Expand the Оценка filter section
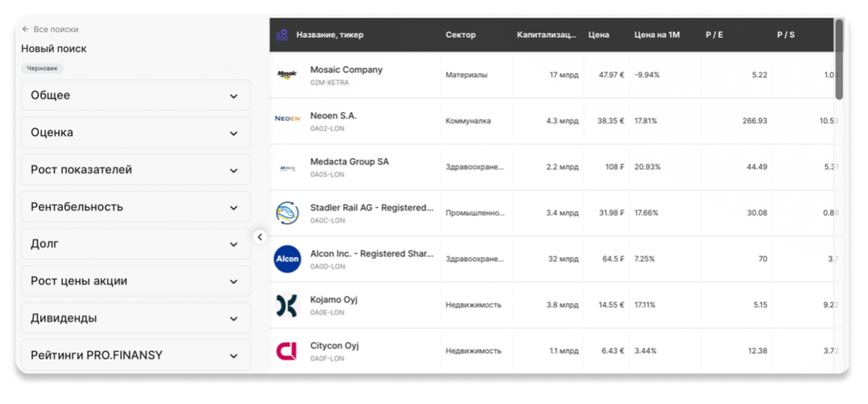868x404 pixels. click(136, 133)
